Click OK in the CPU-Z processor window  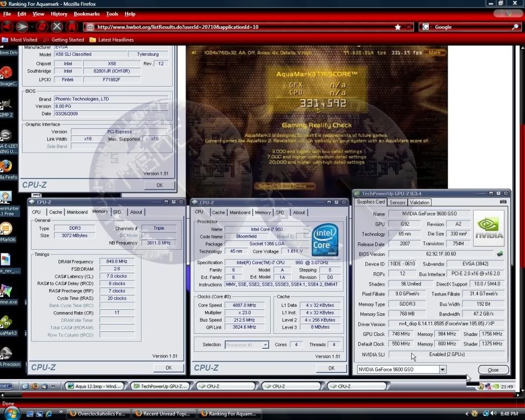[332, 368]
